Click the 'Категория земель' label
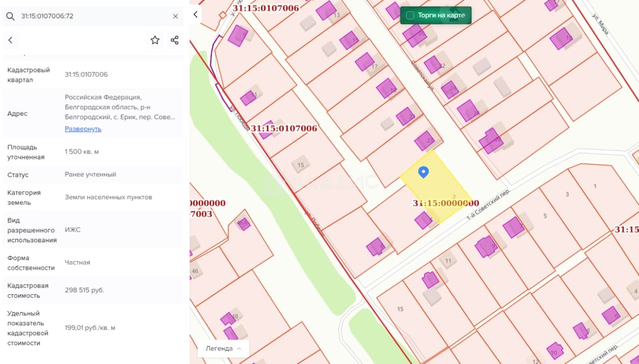The image size is (639, 364). (x=24, y=198)
